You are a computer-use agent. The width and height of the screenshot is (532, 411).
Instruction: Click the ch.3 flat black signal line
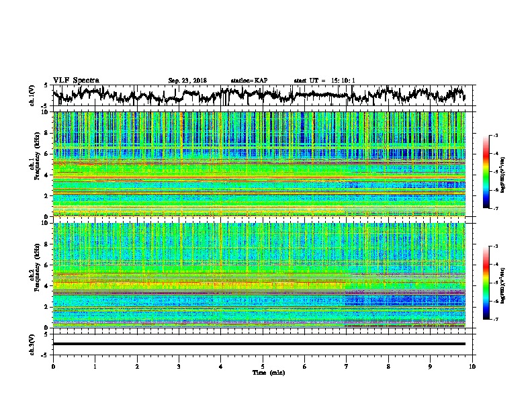click(x=259, y=344)
